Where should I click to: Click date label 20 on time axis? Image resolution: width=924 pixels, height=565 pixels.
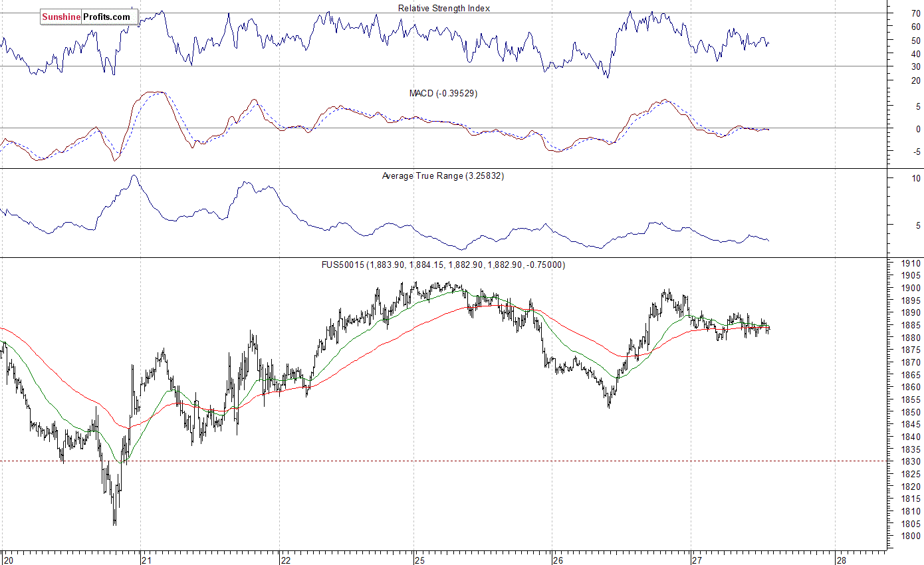click(8, 560)
